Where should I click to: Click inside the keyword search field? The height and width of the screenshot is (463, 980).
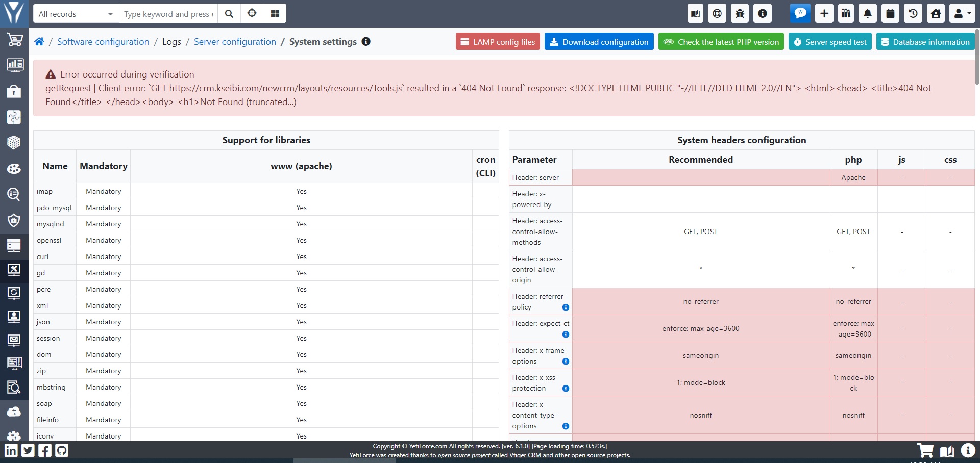pyautogui.click(x=167, y=14)
